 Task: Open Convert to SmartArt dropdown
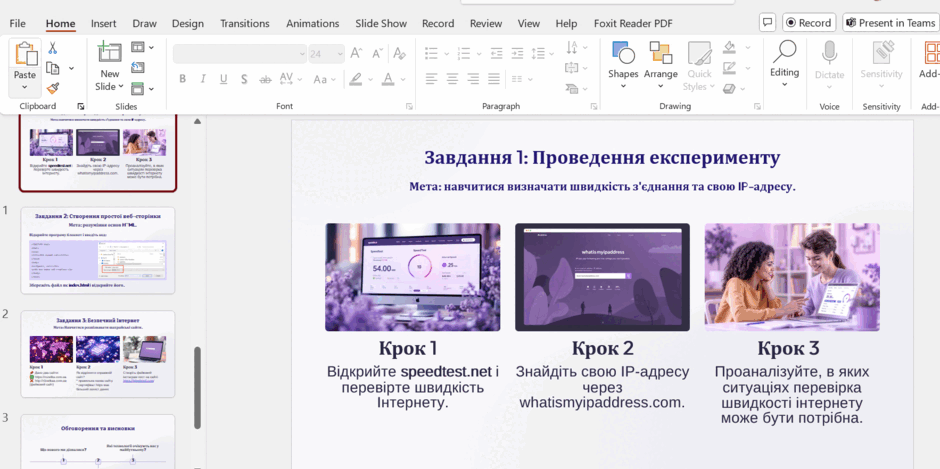pyautogui.click(x=576, y=89)
